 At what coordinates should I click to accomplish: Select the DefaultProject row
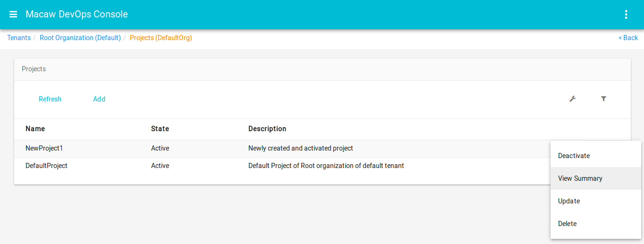pyautogui.click(x=46, y=166)
